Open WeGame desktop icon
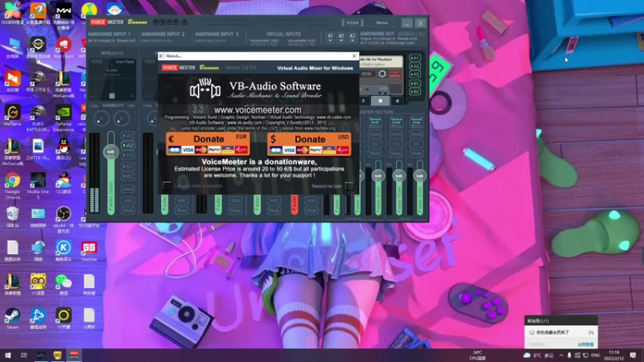644x362 pixels. [x=12, y=115]
